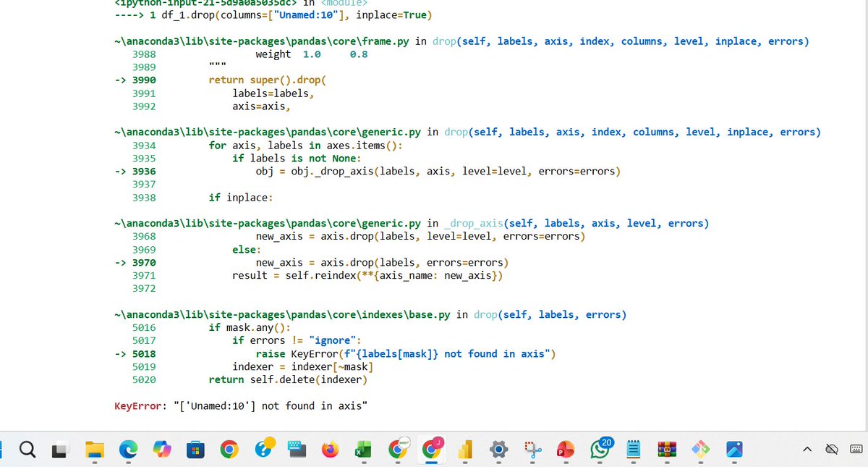868x467 pixels.
Task: Open the Microsoft Store
Action: [x=195, y=449]
